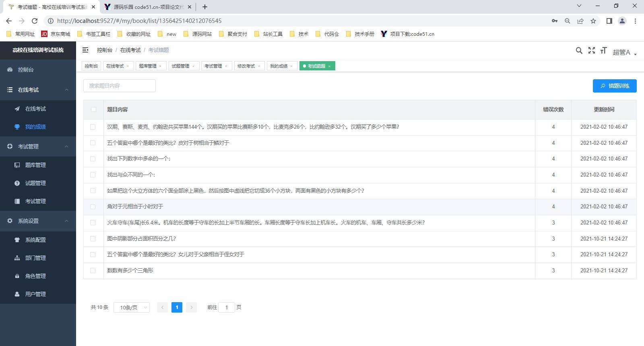Check the 皮对于树 analogy row

(93, 143)
